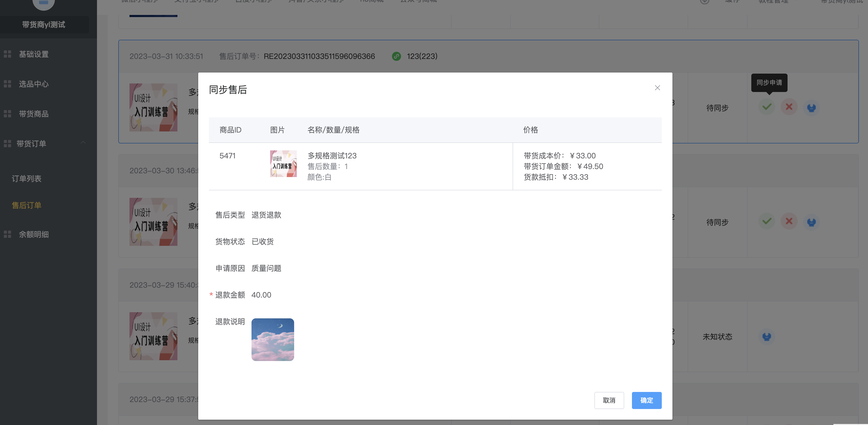Viewport: 868px width, 425px height.
Task: Click product thumbnail in dialog table
Action: 283,164
